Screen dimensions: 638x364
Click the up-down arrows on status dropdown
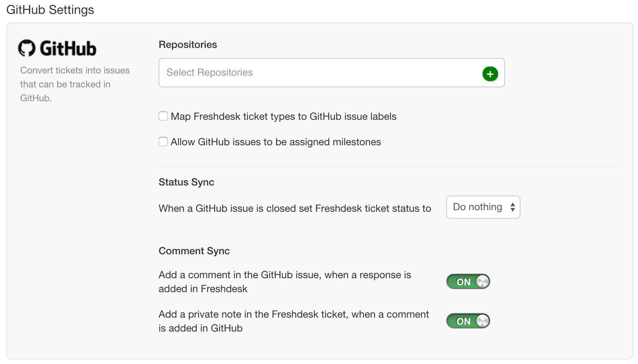click(512, 207)
